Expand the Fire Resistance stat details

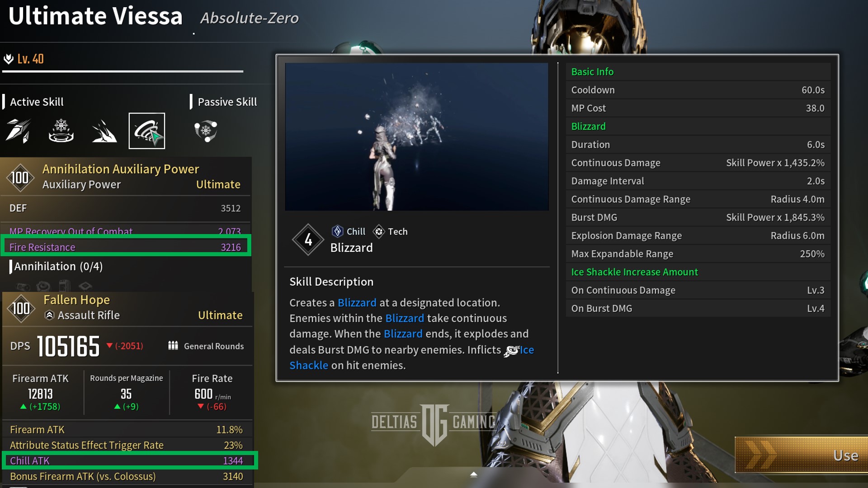(126, 247)
